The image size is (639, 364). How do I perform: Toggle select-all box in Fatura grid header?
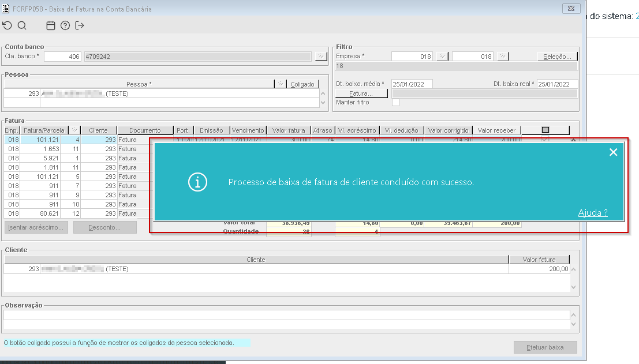545,130
